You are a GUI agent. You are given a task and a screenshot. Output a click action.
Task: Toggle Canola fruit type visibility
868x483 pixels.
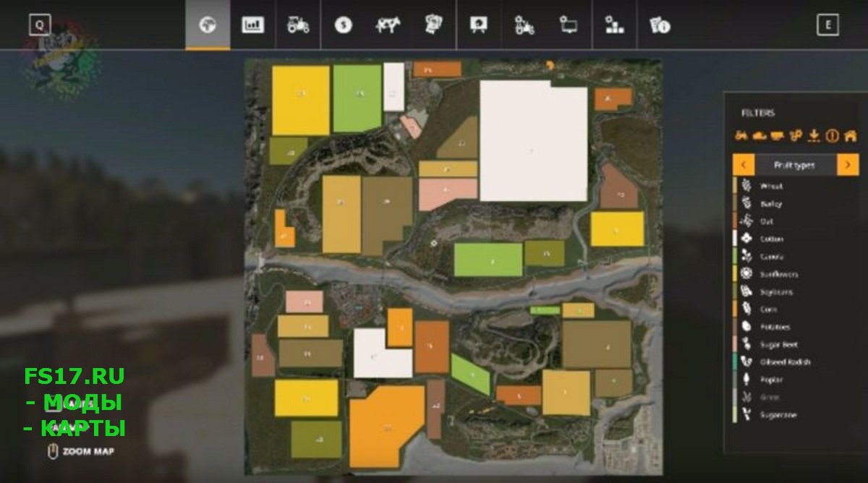[795, 257]
